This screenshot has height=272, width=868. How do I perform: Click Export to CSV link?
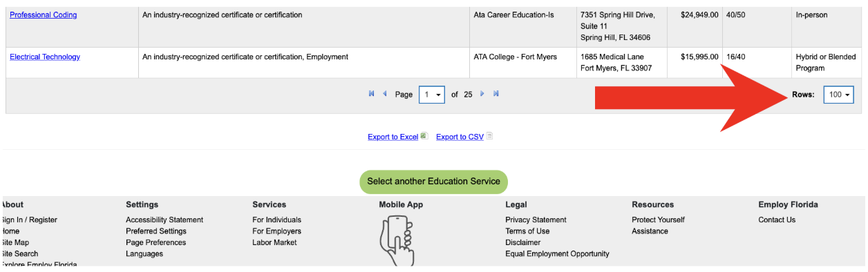[x=460, y=137]
